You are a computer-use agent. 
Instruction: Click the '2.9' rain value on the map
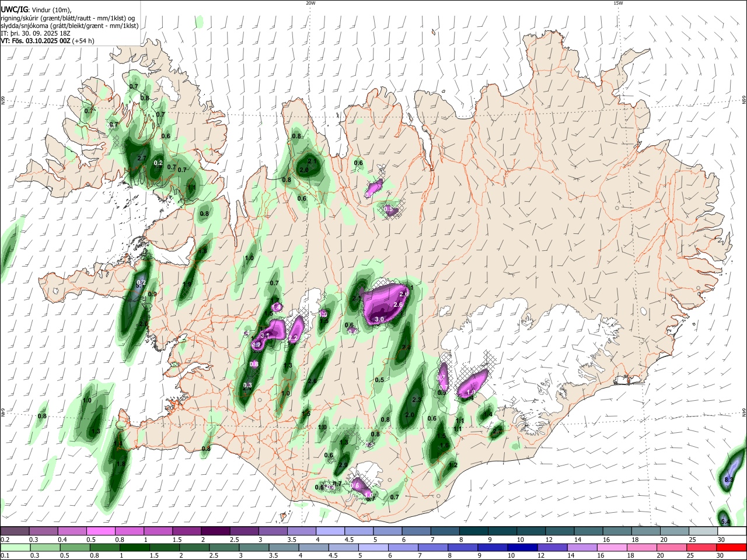tap(343, 466)
